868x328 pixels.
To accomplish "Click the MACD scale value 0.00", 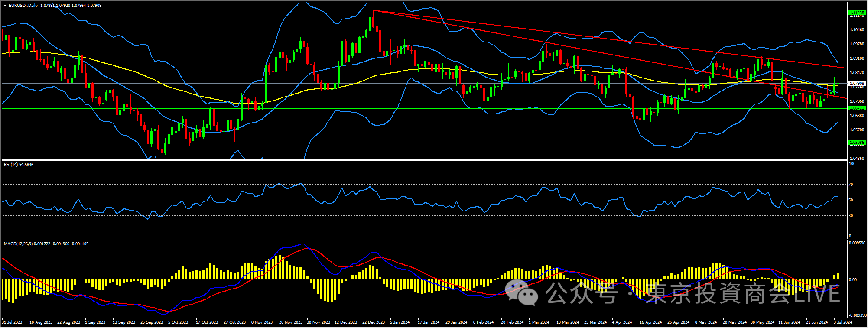I will click(852, 280).
